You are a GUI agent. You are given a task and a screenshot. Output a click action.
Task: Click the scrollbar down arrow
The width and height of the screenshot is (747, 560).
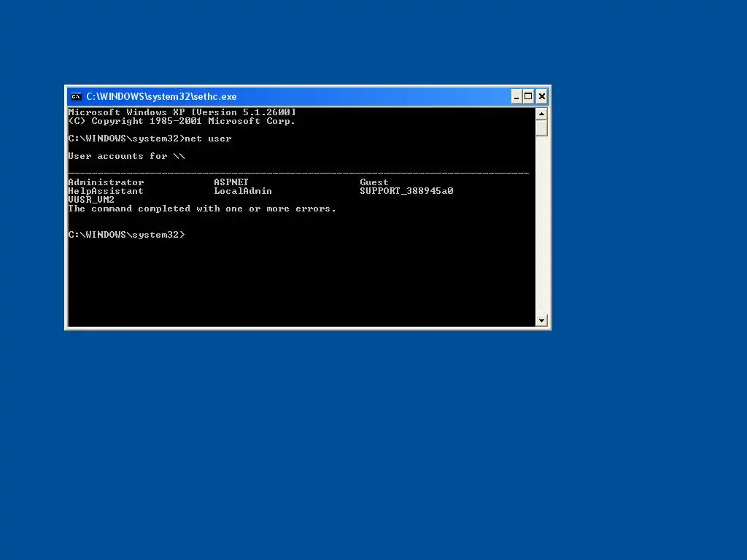pos(541,321)
